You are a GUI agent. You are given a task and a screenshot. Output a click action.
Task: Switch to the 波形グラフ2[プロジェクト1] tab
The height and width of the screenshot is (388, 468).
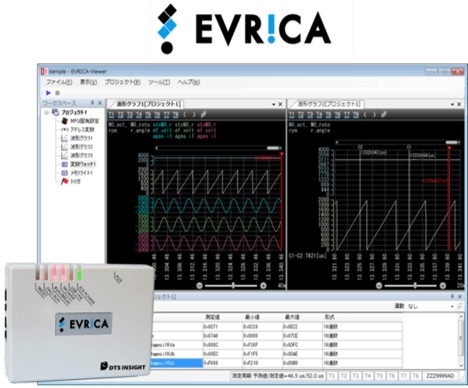(328, 104)
